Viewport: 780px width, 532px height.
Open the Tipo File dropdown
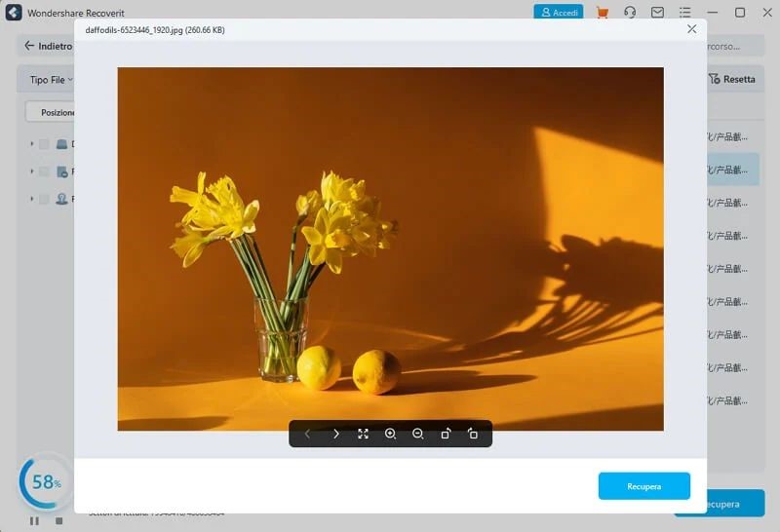51,80
